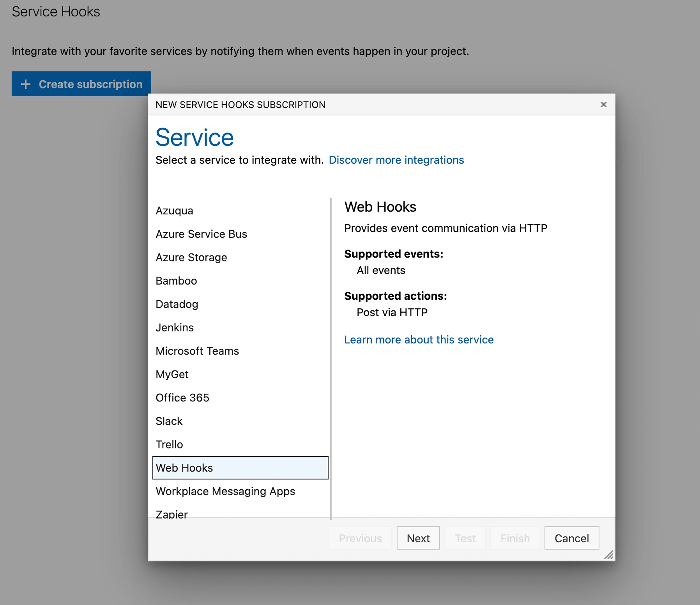
Task: Select Zapier at the list bottom
Action: click(x=171, y=514)
